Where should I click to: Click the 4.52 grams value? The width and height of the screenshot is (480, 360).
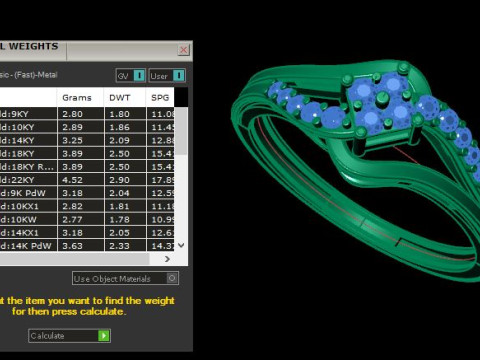coord(72,180)
